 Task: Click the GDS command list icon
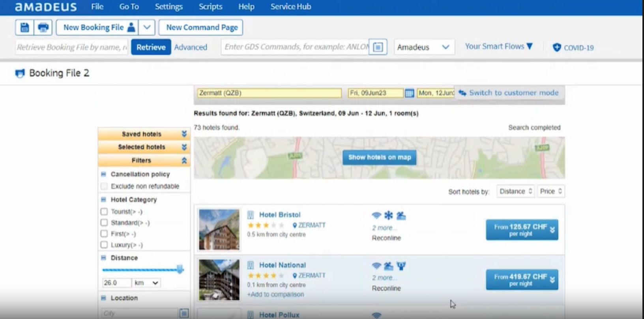(x=378, y=47)
